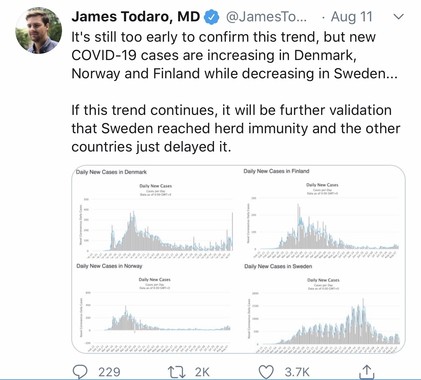421x380 pixels.
Task: Click the Sweden chart's tallest peak bar
Action: point(363,321)
